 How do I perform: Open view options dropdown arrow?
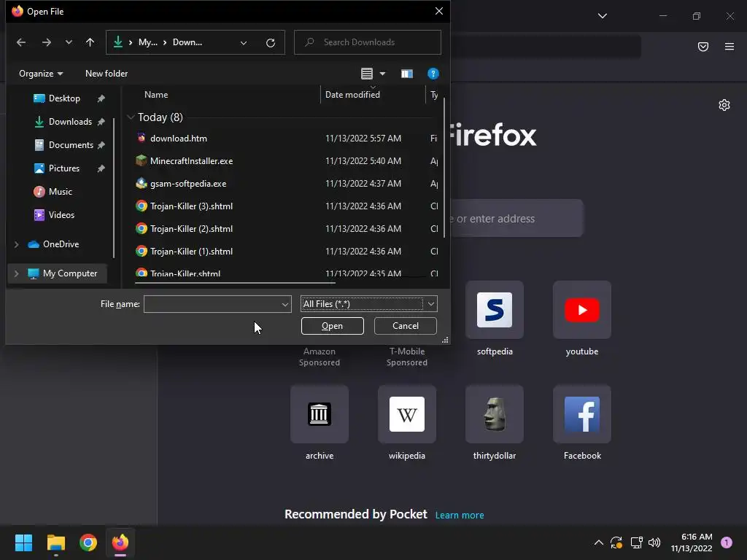(x=382, y=74)
